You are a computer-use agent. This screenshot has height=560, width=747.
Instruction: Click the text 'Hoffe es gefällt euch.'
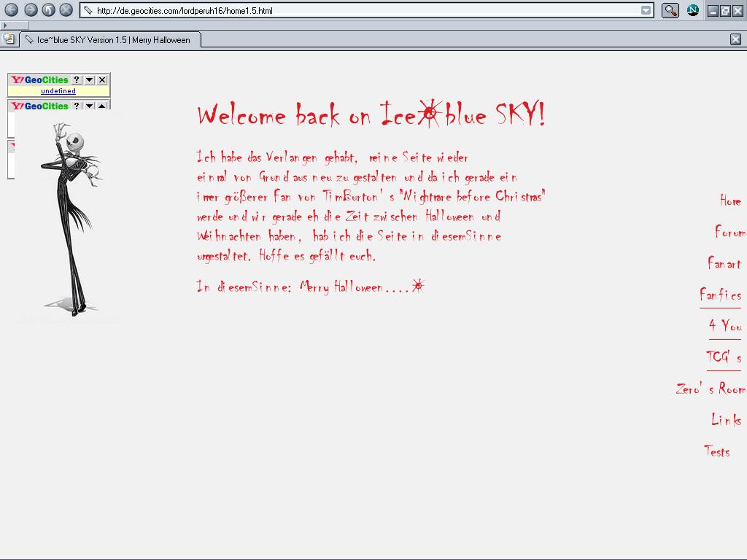click(317, 256)
